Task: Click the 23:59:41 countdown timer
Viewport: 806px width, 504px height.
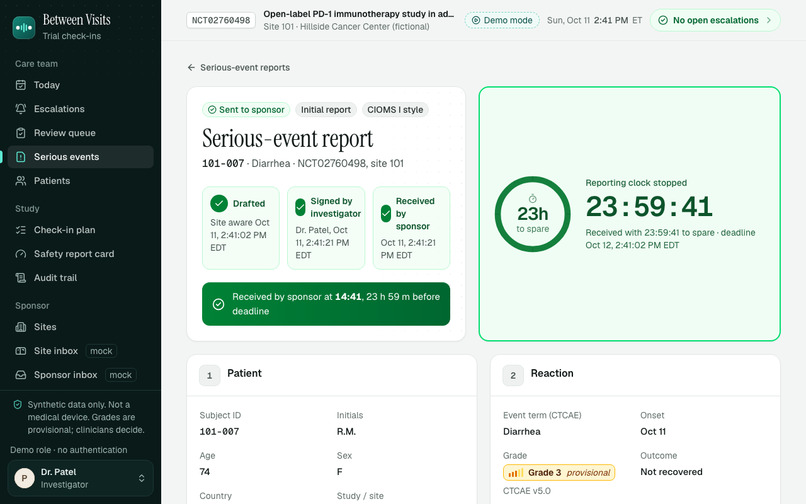Action: tap(649, 207)
